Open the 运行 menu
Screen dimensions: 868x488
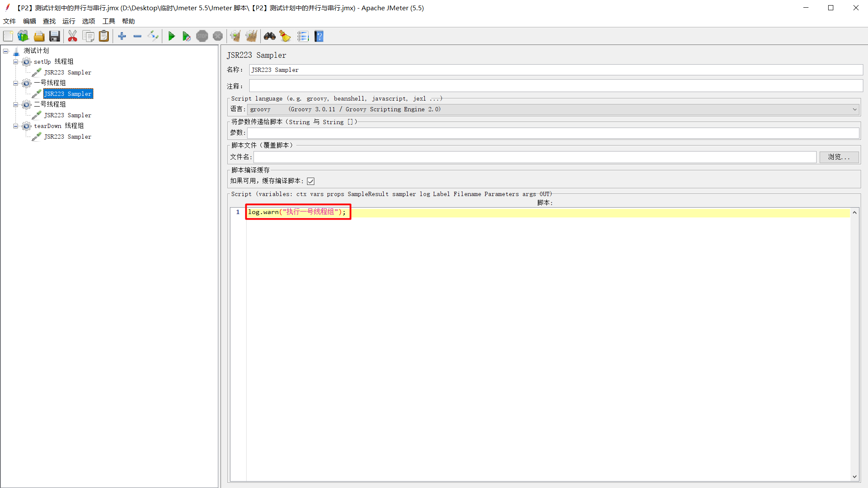[x=69, y=21]
